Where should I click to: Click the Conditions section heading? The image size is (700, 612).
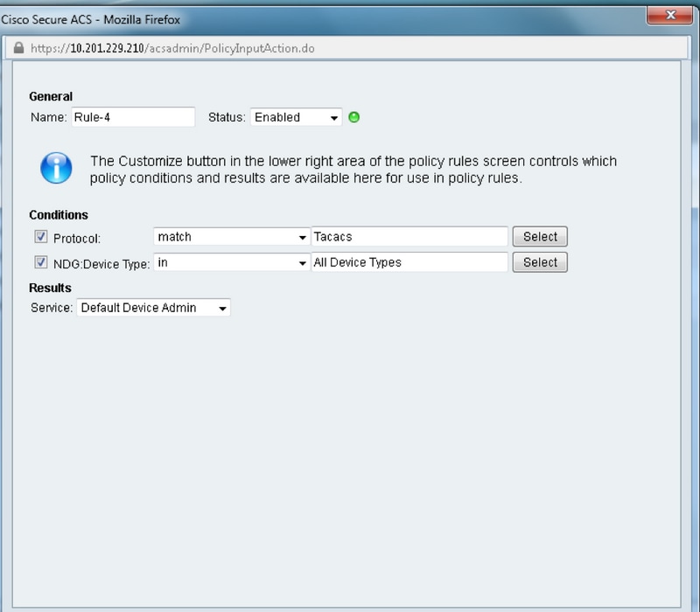[59, 215]
